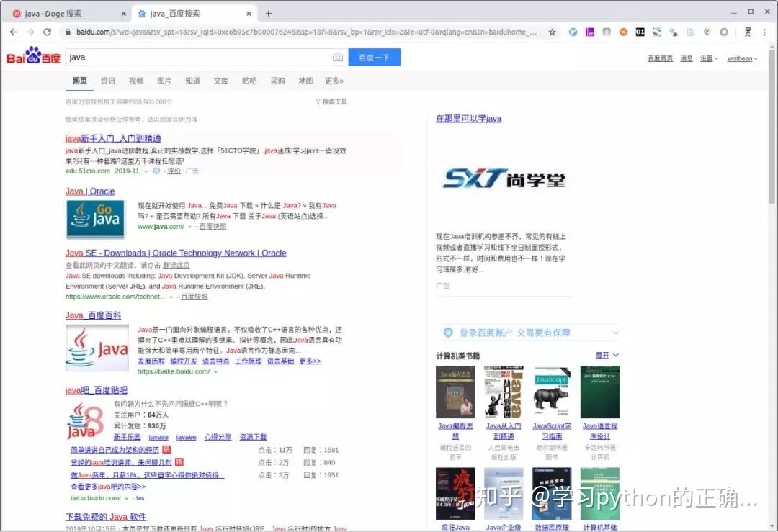The image size is (778, 532).
Task: Open the new tab plus button
Action: pos(269,14)
